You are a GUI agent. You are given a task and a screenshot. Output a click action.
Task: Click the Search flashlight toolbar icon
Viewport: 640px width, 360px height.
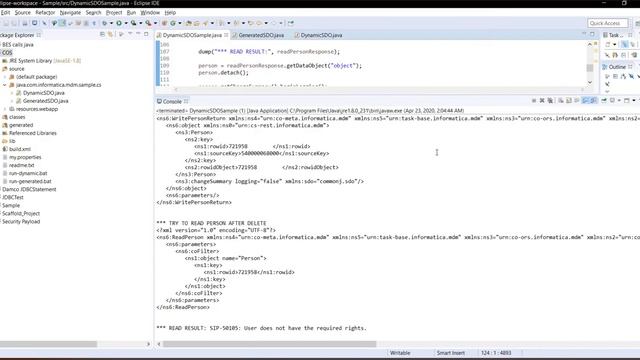click(205, 23)
